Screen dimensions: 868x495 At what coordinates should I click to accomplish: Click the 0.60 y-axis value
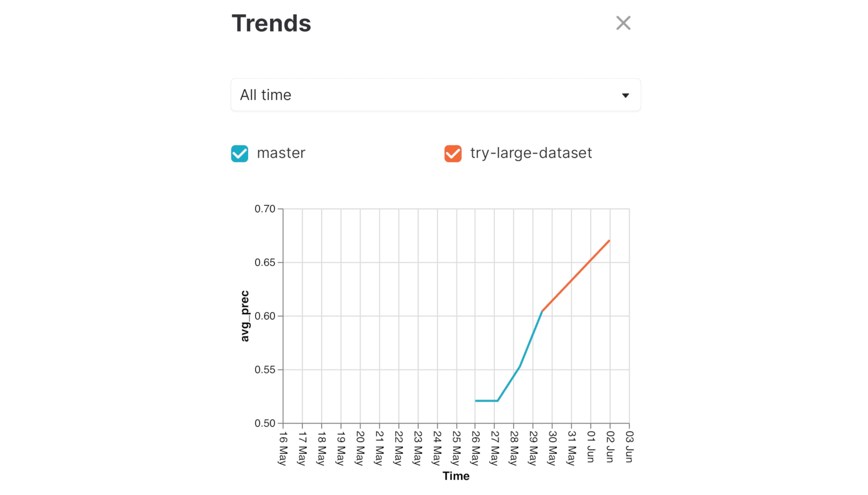tap(264, 316)
